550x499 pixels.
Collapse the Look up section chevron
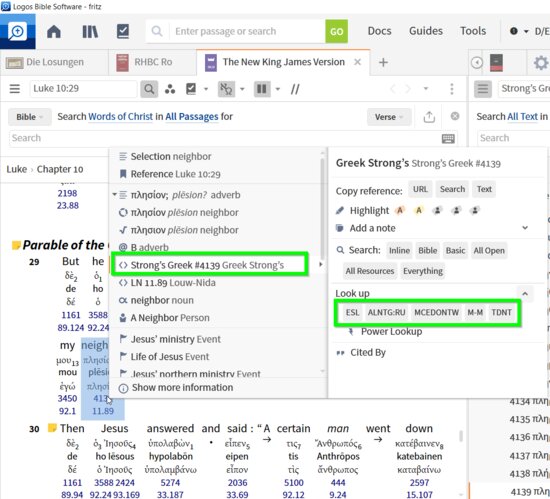point(525,294)
